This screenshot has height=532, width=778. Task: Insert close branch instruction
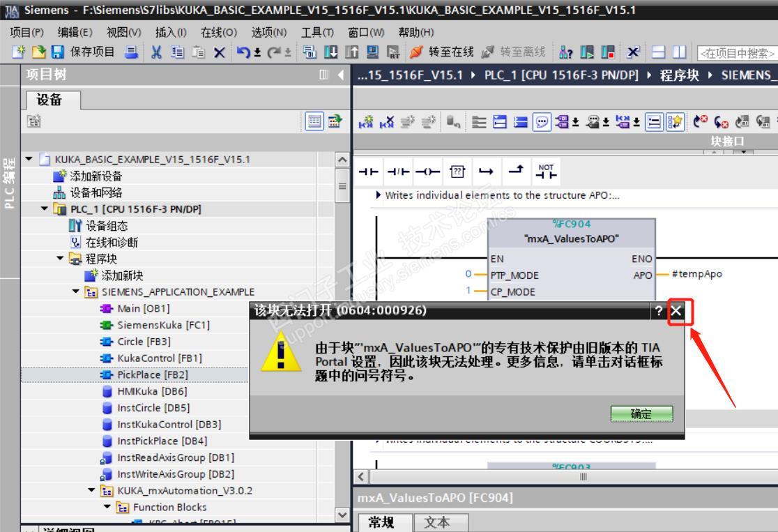pos(516,170)
